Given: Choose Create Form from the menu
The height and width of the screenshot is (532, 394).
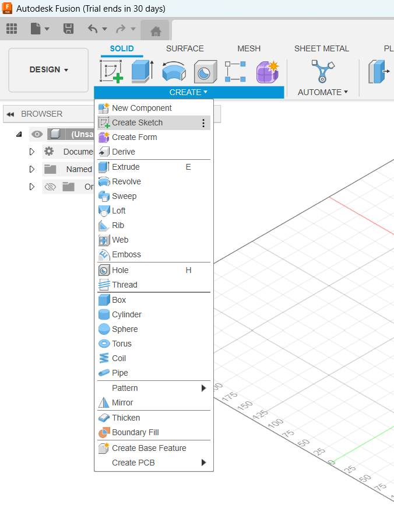Looking at the screenshot, I should point(154,137).
